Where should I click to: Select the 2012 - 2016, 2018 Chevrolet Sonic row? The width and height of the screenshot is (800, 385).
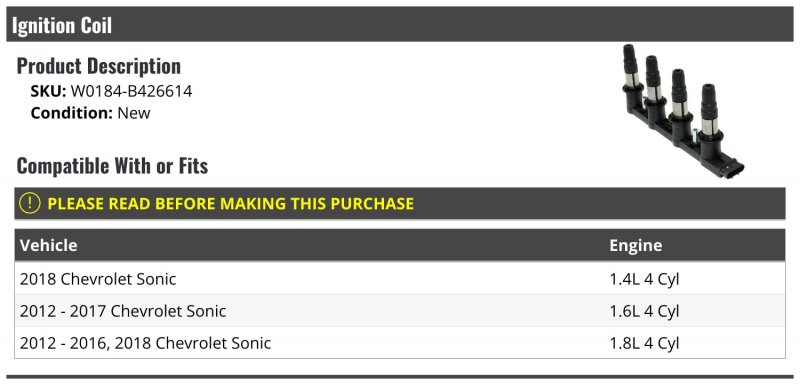pos(399,343)
